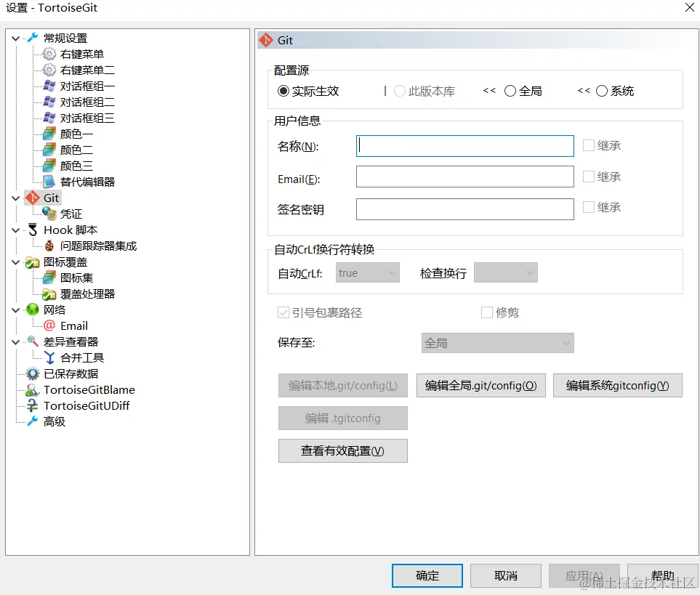700x595 pixels.
Task: Collapse the 常规设置 tree node
Action: [15, 39]
